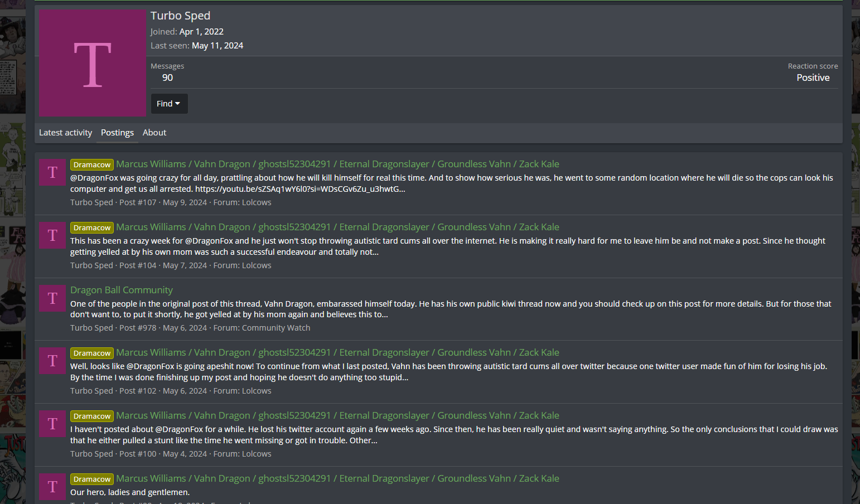Screen dimensions: 860x504
Task: Open the About tab
Action: 154,133
